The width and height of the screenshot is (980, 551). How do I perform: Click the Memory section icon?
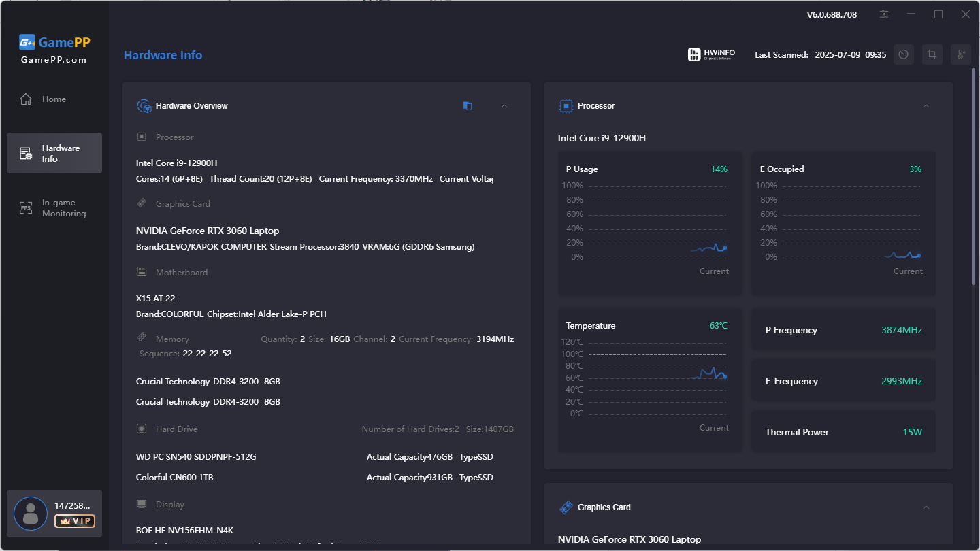pyautogui.click(x=142, y=338)
